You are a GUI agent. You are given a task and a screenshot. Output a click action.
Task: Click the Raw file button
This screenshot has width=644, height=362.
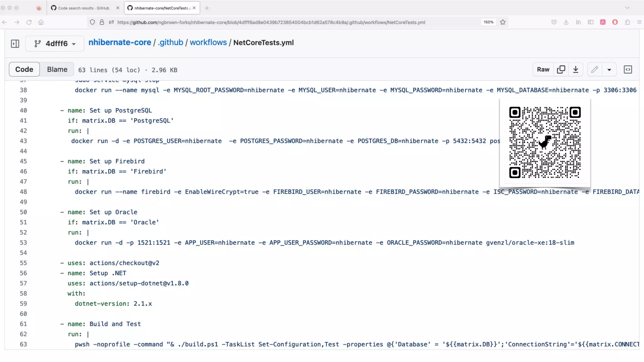pos(543,69)
